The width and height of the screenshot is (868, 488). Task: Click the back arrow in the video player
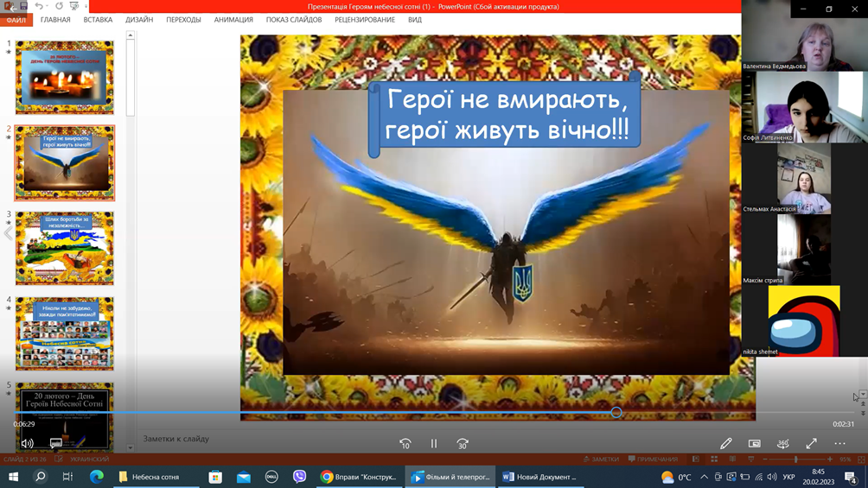pos(12,7)
